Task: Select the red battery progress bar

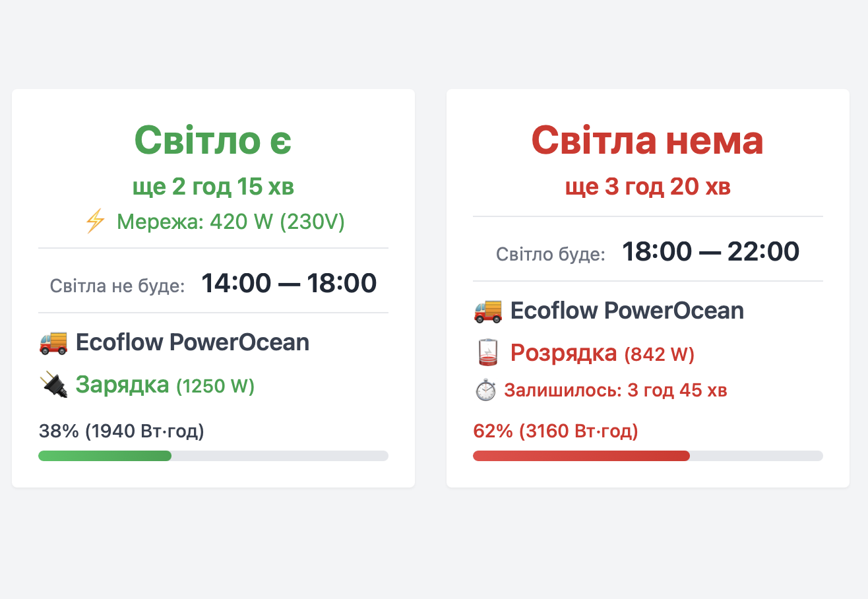Action: click(648, 456)
